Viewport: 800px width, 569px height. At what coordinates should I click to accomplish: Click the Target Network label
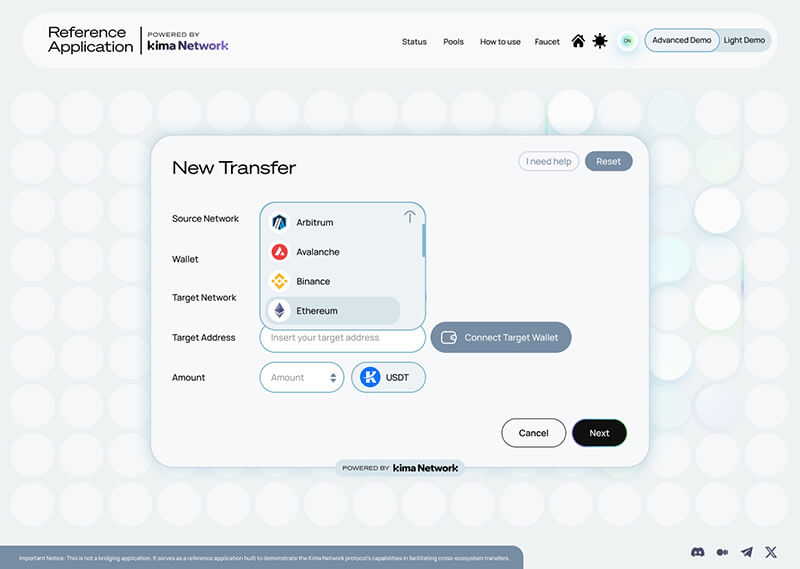click(x=204, y=298)
